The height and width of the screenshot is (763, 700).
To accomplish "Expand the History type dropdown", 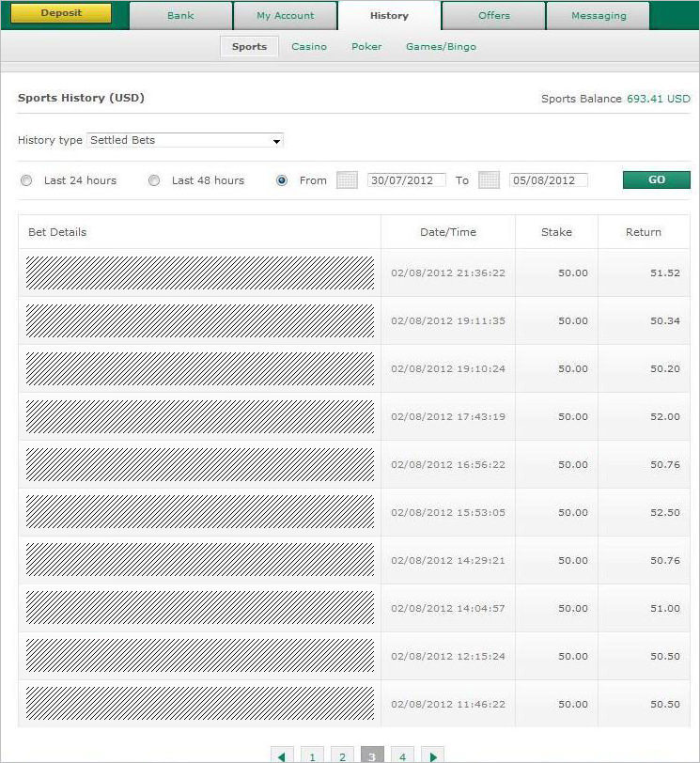I will point(185,141).
